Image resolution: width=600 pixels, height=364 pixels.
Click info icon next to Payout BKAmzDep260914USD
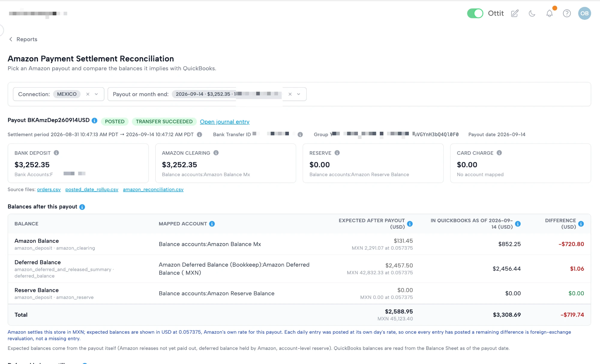click(x=94, y=120)
